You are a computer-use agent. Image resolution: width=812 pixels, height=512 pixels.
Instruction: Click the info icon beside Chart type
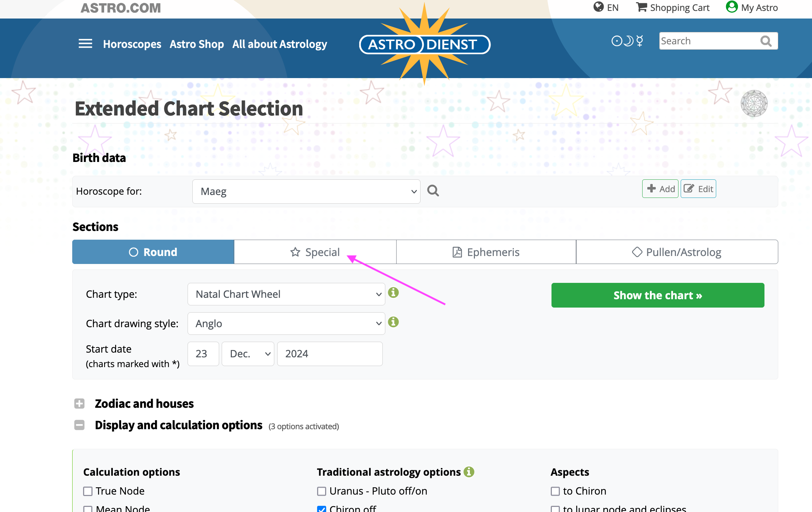(x=393, y=293)
